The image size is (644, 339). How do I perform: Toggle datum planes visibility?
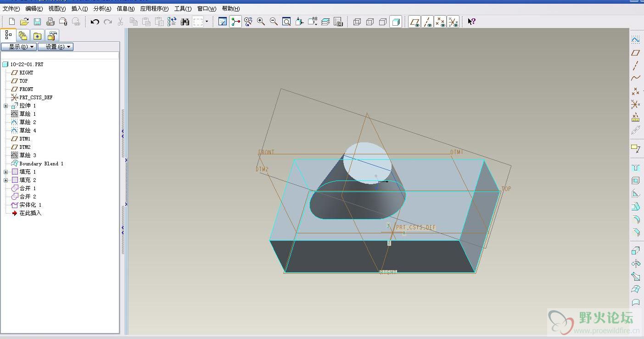415,22
